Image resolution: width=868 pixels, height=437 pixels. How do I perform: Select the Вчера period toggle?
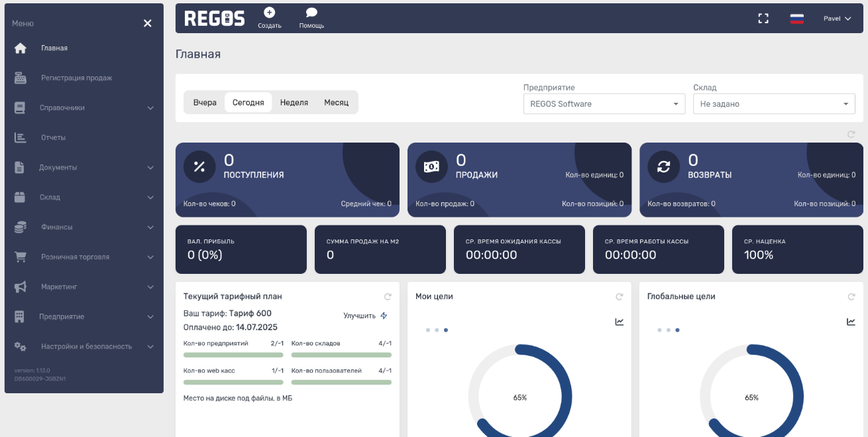tap(205, 103)
